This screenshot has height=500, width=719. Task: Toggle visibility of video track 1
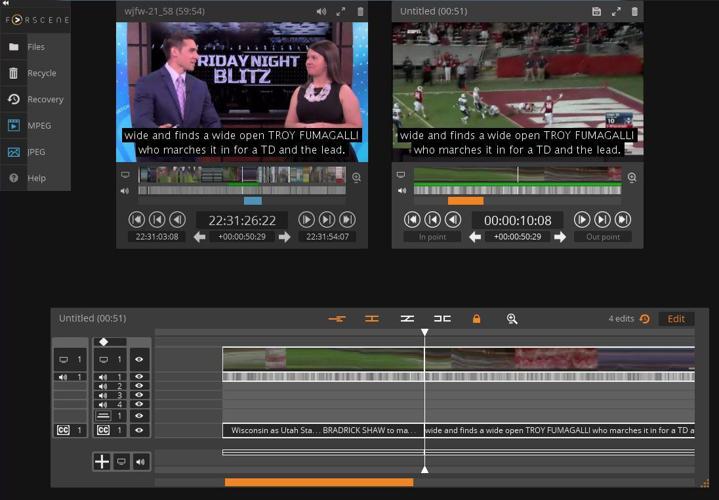(x=139, y=360)
